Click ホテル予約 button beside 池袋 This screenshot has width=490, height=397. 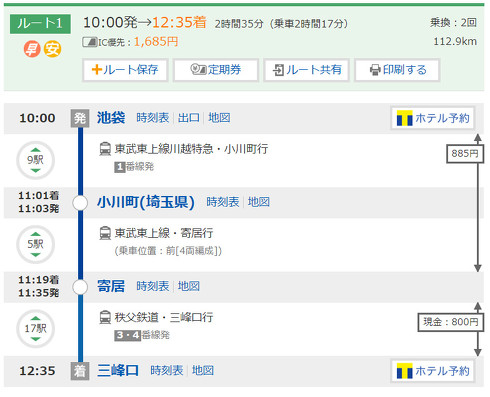tap(433, 118)
